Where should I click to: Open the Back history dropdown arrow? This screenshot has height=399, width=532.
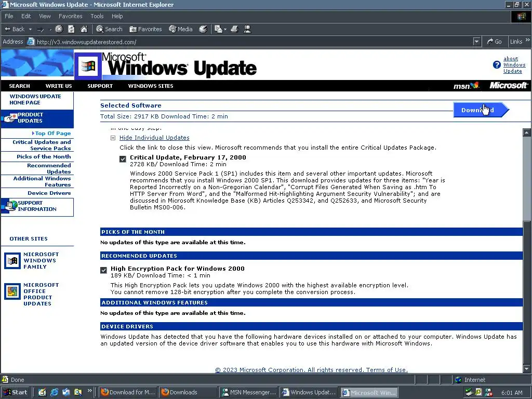pyautogui.click(x=30, y=29)
